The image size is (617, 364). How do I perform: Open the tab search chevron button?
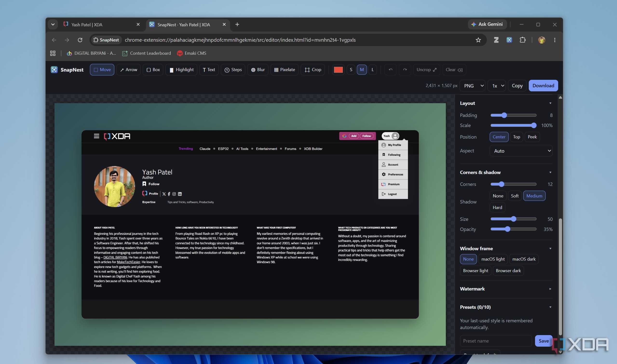pos(53,24)
